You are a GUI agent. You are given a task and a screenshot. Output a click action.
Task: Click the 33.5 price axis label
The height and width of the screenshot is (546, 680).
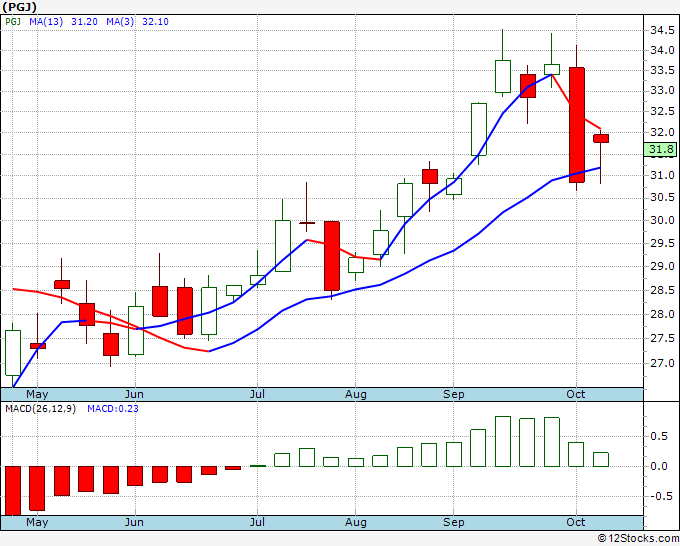[x=662, y=70]
